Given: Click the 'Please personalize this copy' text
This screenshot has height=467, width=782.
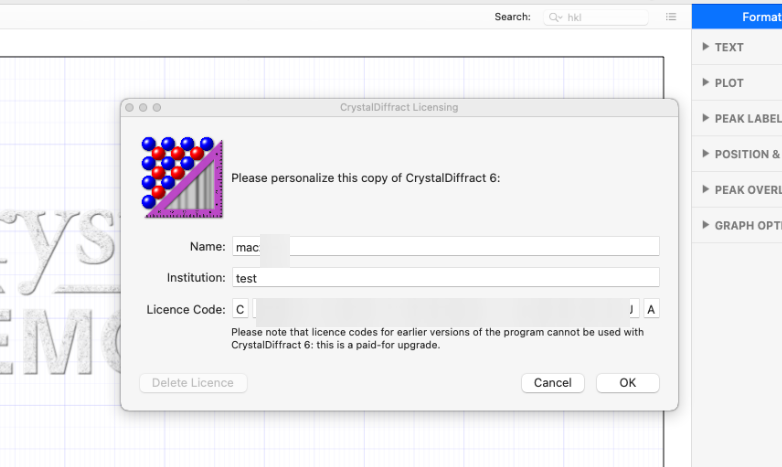Looking at the screenshot, I should pyautogui.click(x=366, y=178).
